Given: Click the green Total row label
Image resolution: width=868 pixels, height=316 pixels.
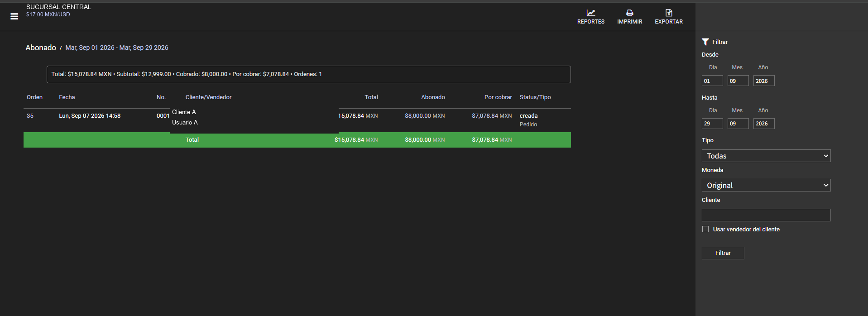Looking at the screenshot, I should (192, 140).
